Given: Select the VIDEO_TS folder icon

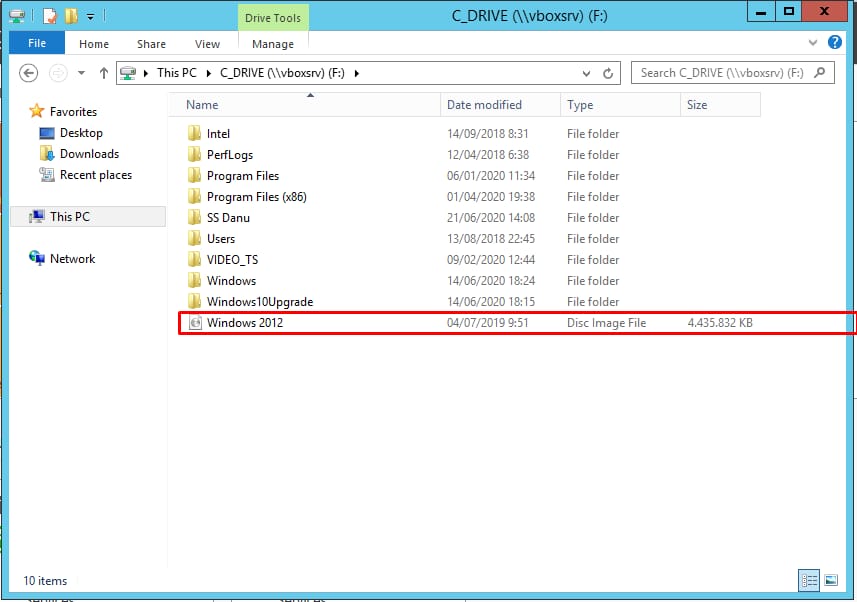Looking at the screenshot, I should pyautogui.click(x=194, y=260).
